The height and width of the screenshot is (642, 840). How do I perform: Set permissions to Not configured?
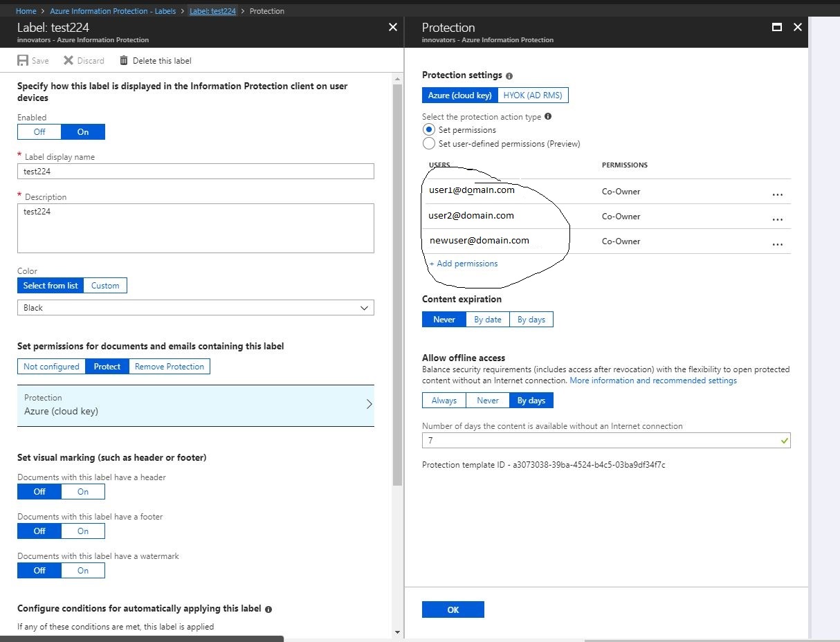coord(51,366)
